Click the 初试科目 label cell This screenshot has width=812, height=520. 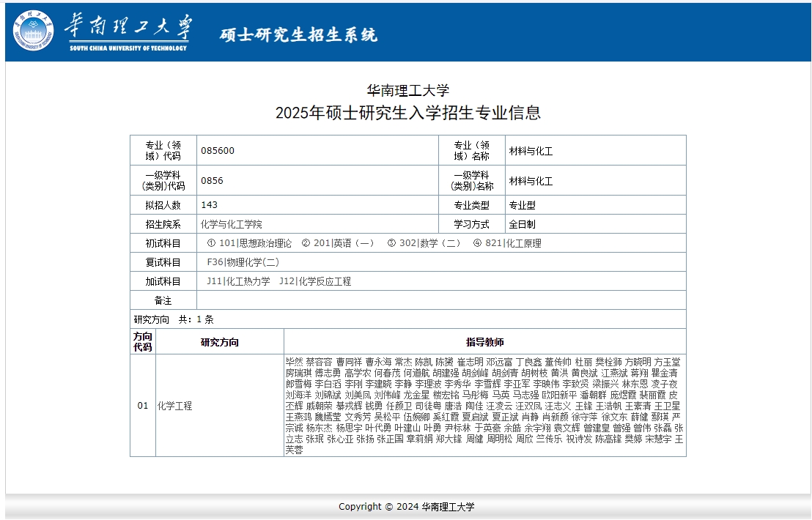click(x=163, y=243)
